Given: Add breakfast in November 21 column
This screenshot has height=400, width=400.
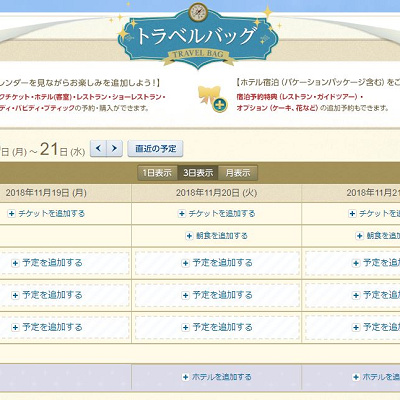Looking at the screenshot, I should (x=378, y=236).
